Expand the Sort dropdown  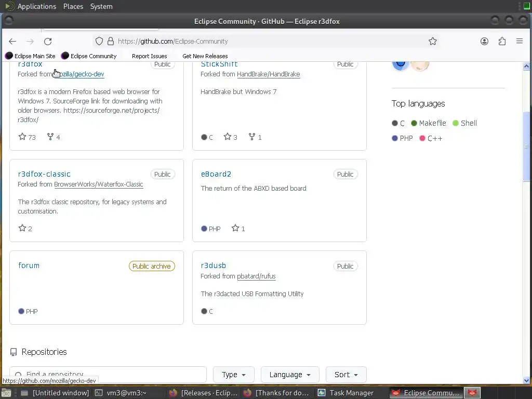[x=346, y=375]
